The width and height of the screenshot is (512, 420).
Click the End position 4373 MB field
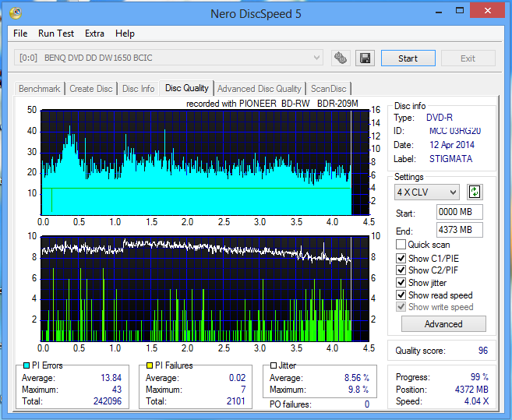460,230
